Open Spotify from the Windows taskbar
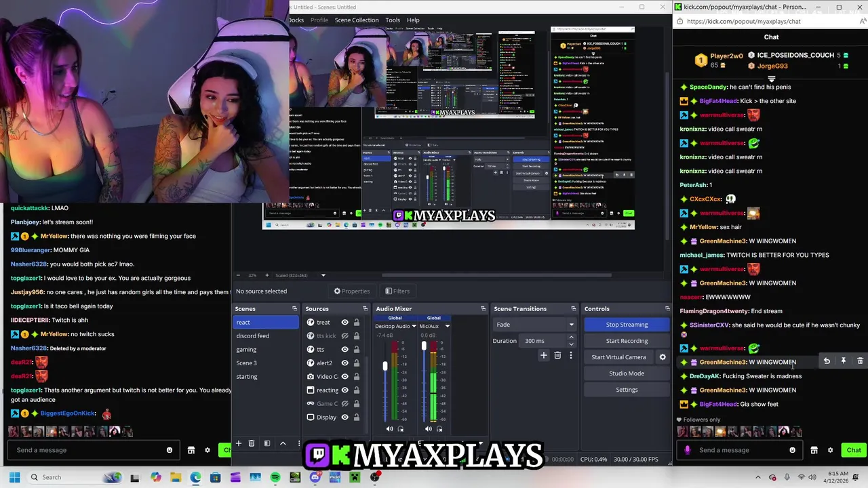Screen dimensions: 868x488 (275, 477)
